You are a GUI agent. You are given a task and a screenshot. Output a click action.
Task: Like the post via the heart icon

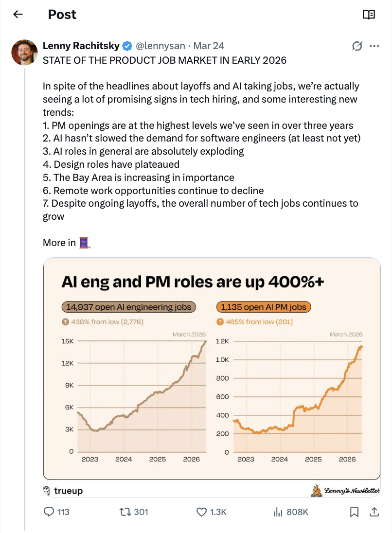(x=201, y=512)
